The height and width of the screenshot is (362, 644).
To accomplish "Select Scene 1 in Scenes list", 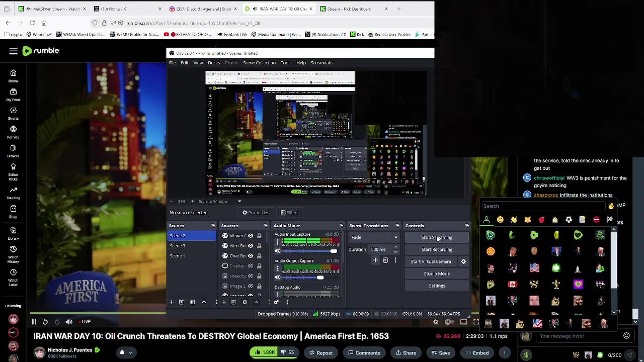I will point(192,256).
